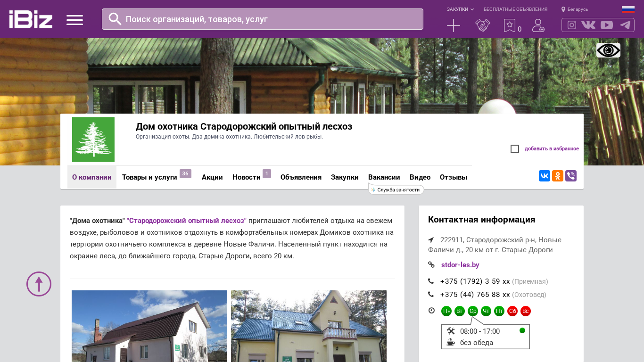Open the favorites bookmark star icon
The height and width of the screenshot is (362, 644).
(x=510, y=25)
